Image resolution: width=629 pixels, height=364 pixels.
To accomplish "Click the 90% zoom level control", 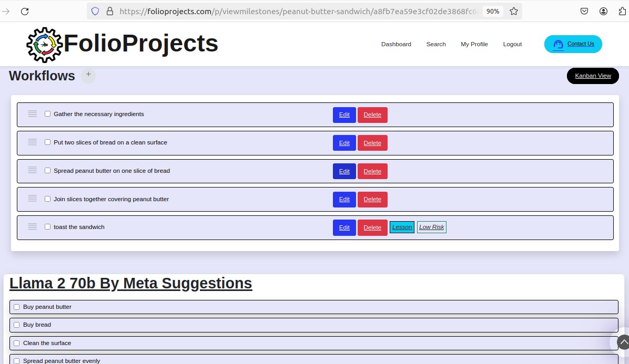I will pos(492,11).
